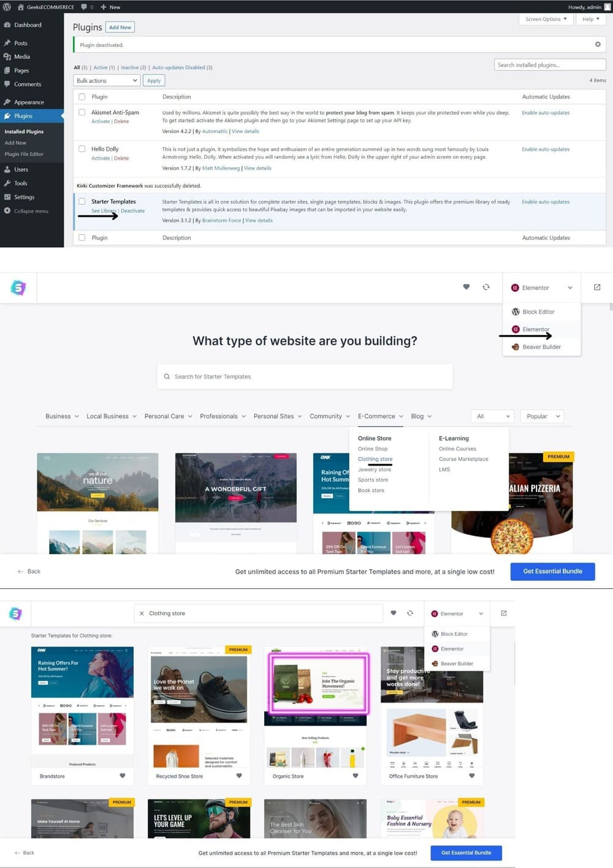Favorite the Office Furniture Store template heart
The height and width of the screenshot is (868, 613).
coord(472,776)
